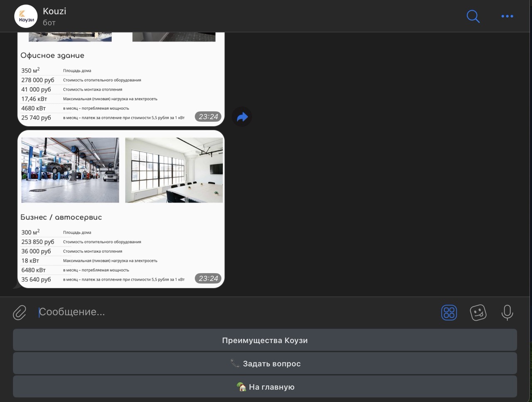Viewport: 532px width, 402px height.
Task: Attach a file with the paperclip icon
Action: click(20, 312)
